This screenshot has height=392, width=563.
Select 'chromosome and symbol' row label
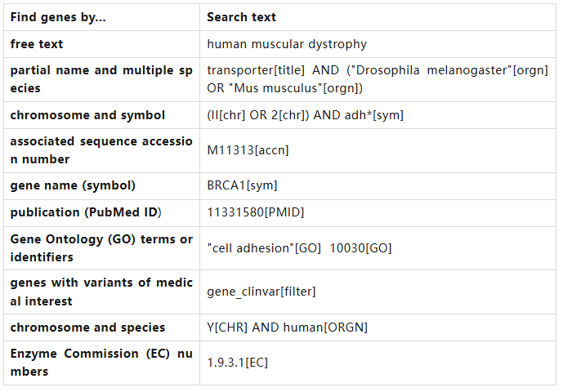pos(87,115)
